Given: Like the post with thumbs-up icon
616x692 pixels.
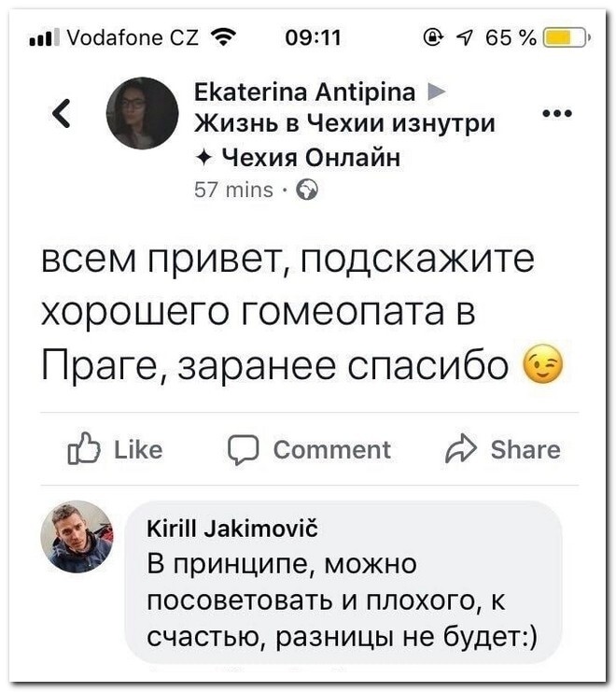Looking at the screenshot, I should 82,450.
